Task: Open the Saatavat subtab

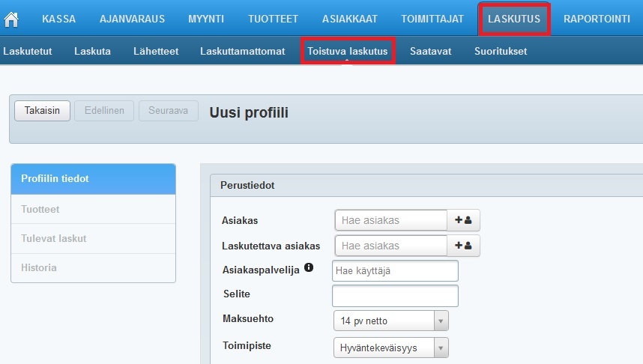Action: coord(430,51)
